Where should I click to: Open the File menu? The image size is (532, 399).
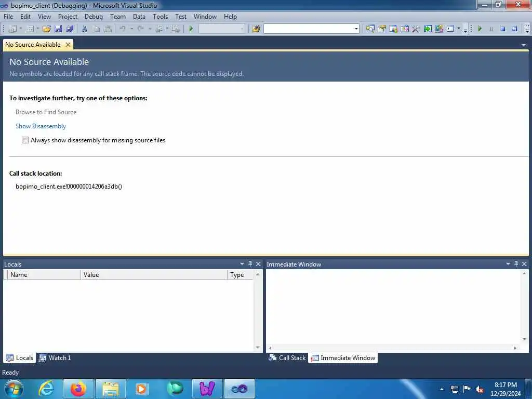point(8,16)
